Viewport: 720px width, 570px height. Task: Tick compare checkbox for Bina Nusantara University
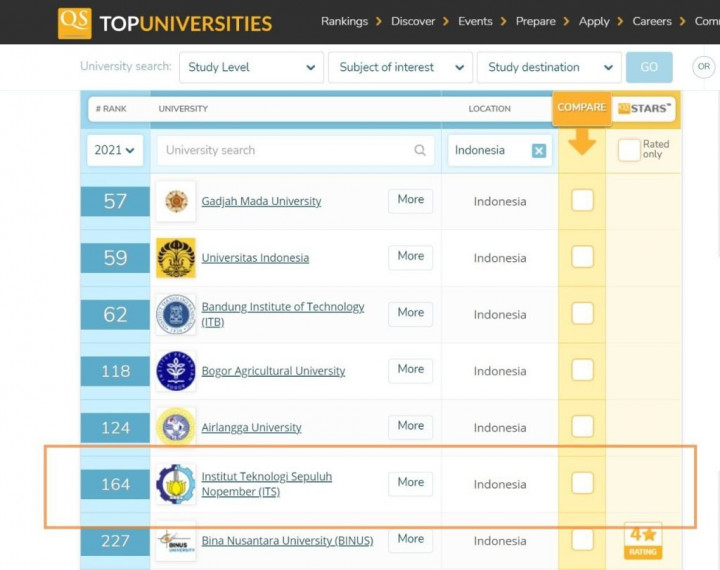[582, 540]
